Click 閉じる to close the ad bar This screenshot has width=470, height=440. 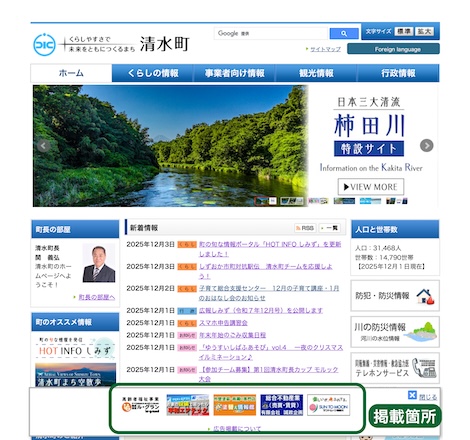(x=428, y=397)
